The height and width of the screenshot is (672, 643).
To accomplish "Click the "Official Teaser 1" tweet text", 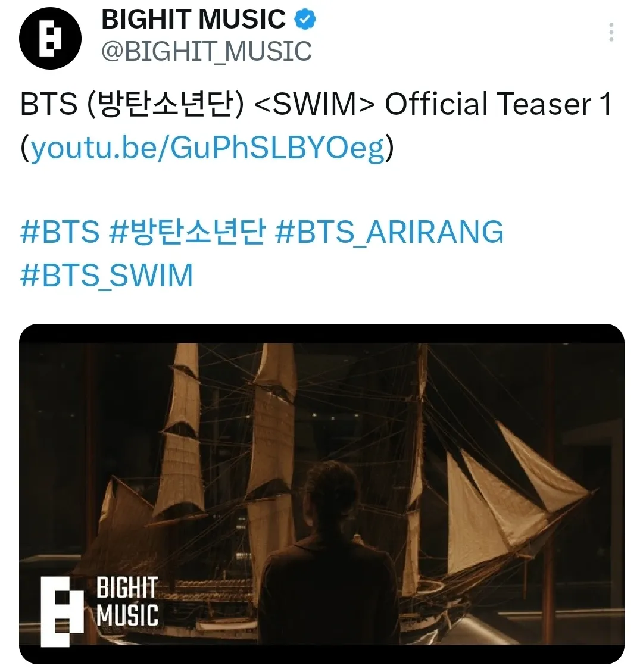I will click(498, 104).
